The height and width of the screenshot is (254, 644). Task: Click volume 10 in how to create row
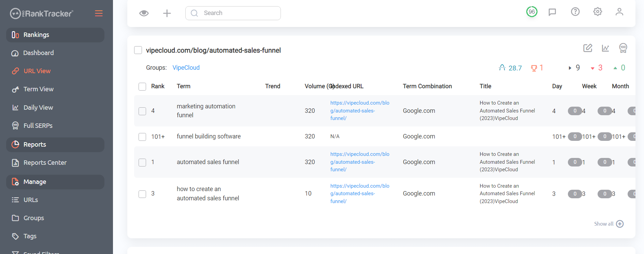pos(308,193)
